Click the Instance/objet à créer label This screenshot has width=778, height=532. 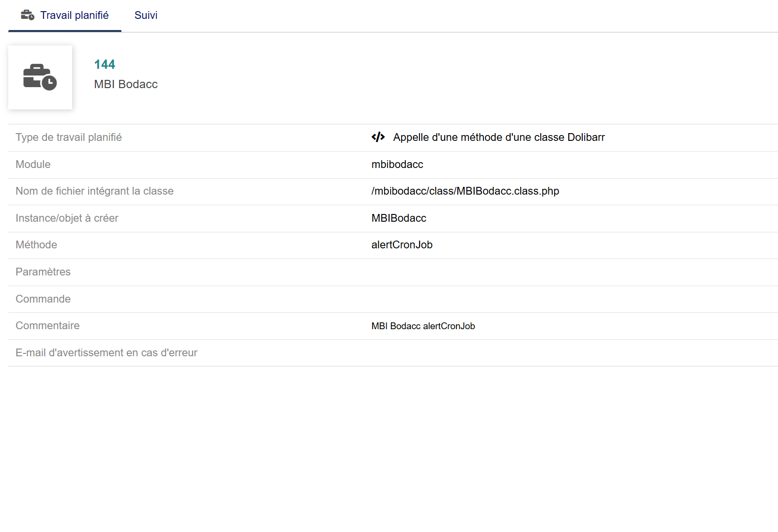[67, 218]
